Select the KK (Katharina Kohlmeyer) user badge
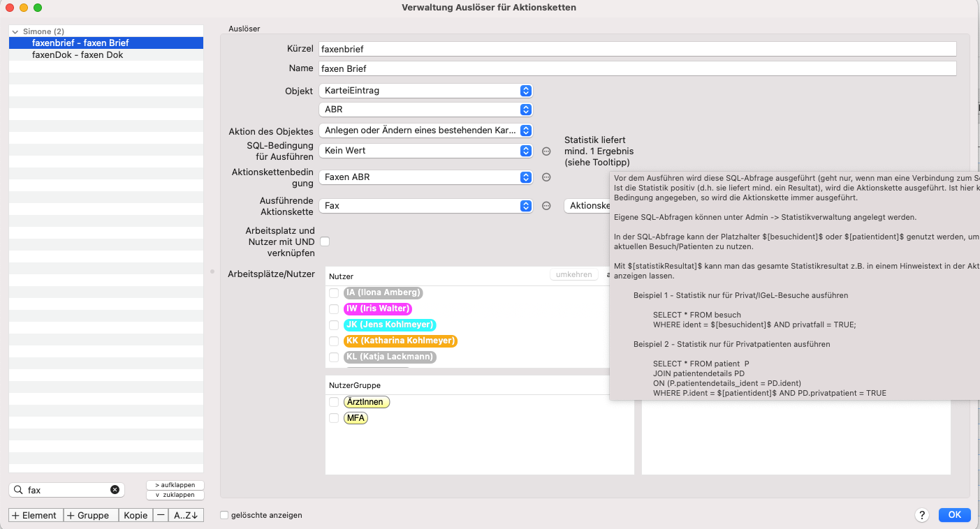The height and width of the screenshot is (529, 980). coord(400,341)
